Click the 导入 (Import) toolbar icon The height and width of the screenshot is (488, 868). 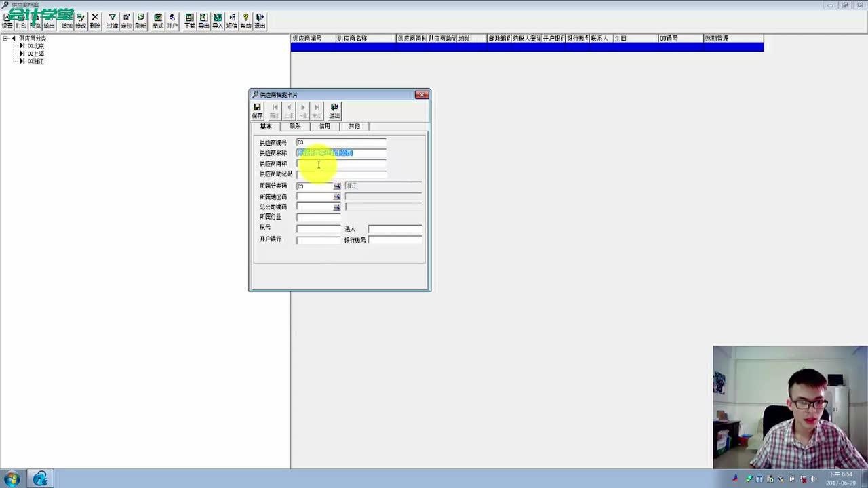point(218,21)
